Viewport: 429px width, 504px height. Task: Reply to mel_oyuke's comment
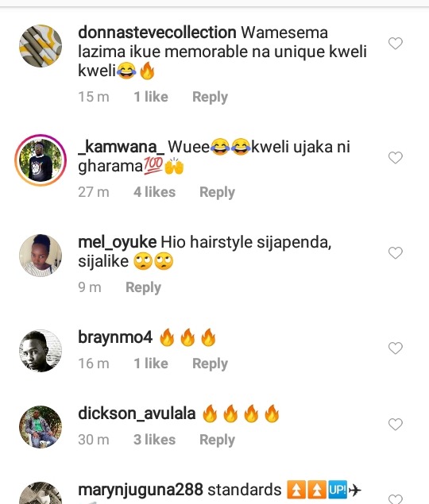pos(143,287)
